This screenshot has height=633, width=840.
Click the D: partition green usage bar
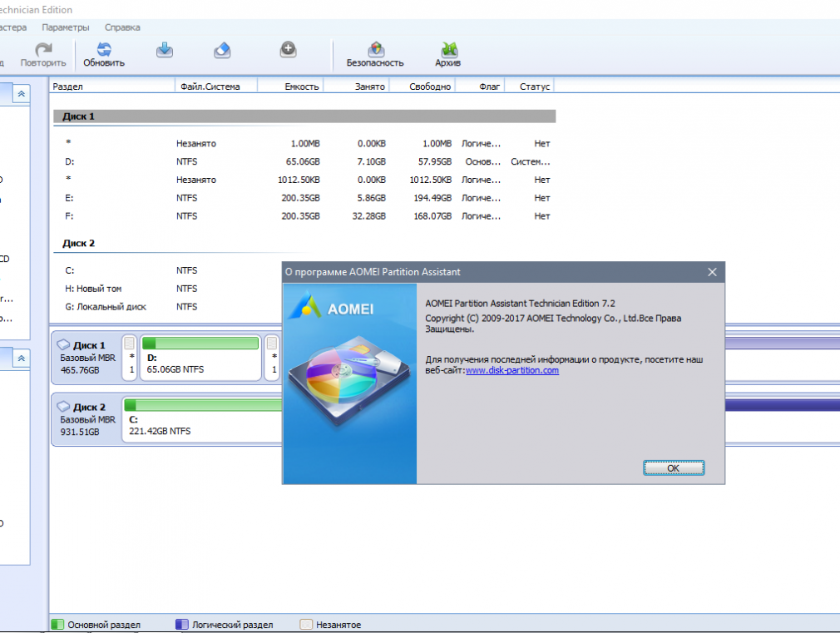(x=200, y=343)
